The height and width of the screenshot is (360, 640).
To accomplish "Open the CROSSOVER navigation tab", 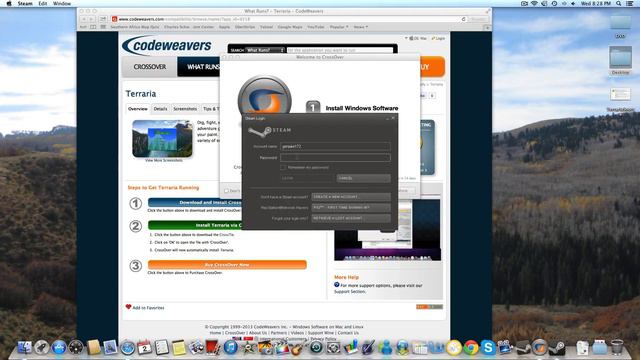I will pos(150,67).
